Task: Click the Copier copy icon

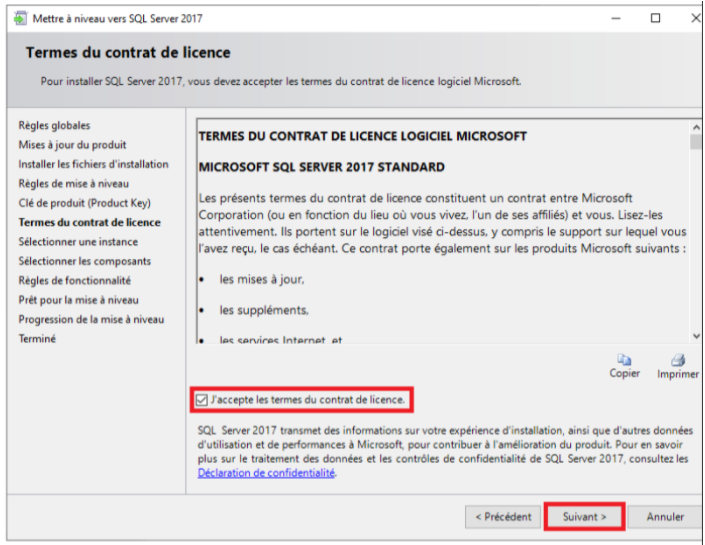Action: (624, 360)
